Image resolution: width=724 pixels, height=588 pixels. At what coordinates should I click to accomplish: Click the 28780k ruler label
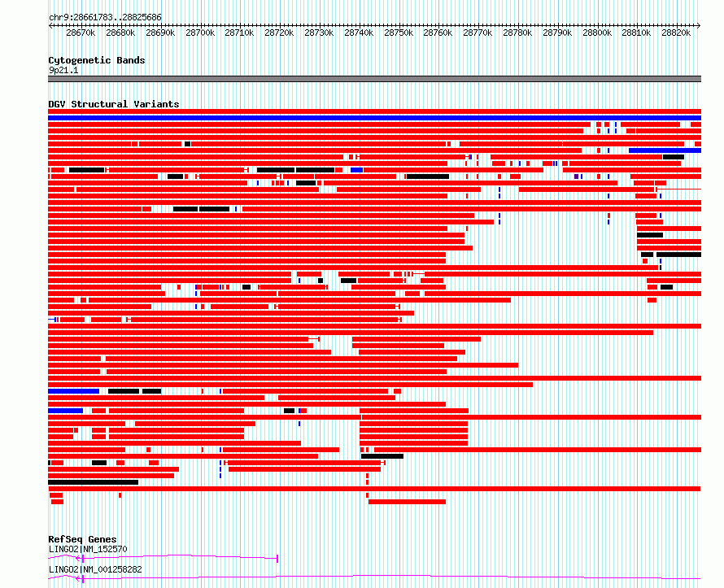coord(517,33)
